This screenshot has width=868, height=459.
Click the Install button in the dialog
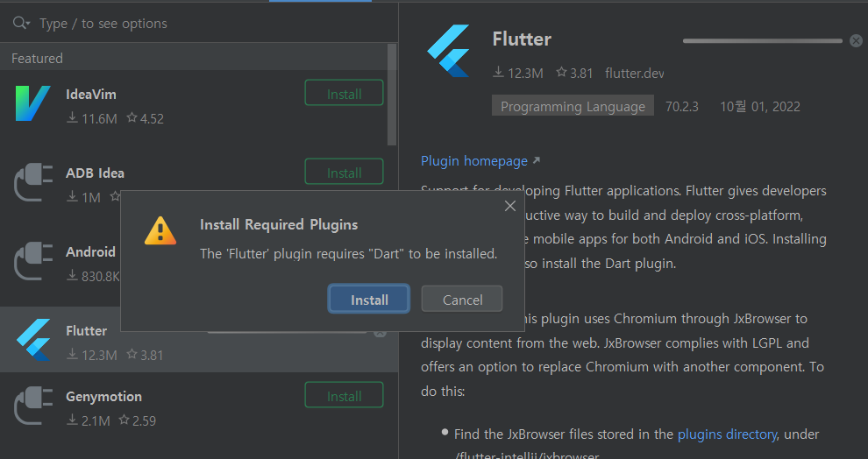(369, 300)
